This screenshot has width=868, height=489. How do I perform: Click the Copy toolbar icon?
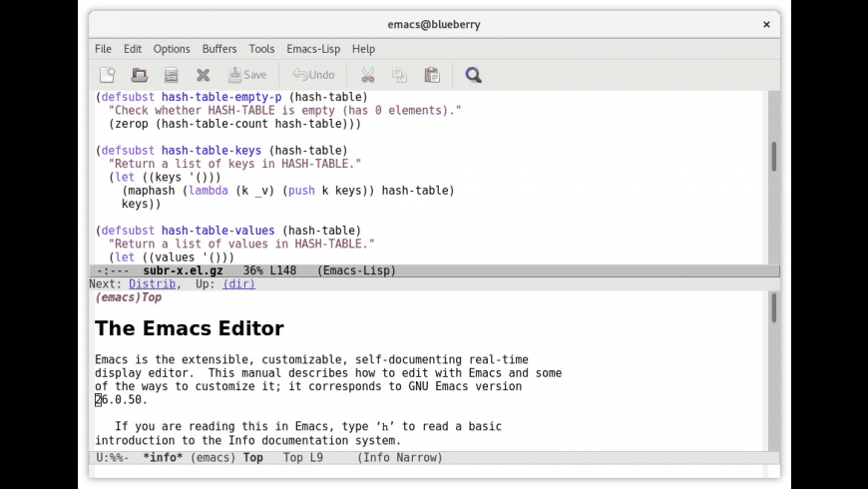399,75
